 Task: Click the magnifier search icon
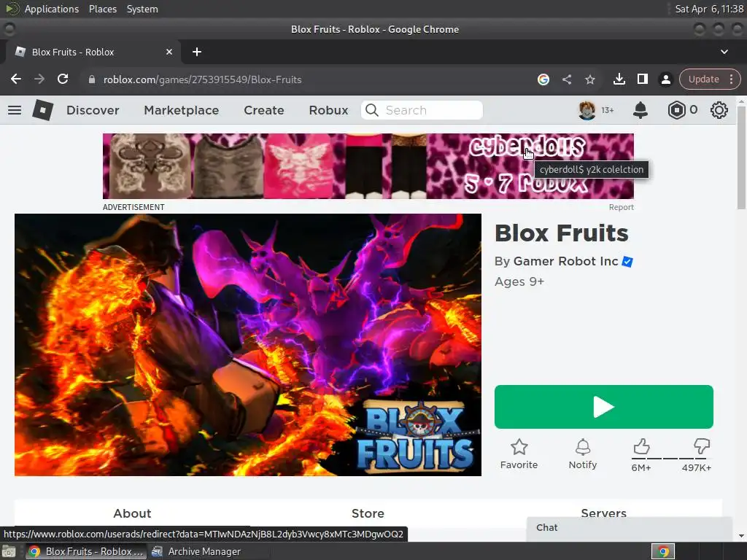point(372,110)
